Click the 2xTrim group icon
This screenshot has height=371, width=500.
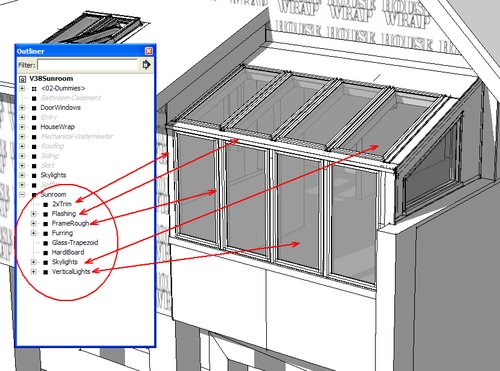(x=46, y=204)
